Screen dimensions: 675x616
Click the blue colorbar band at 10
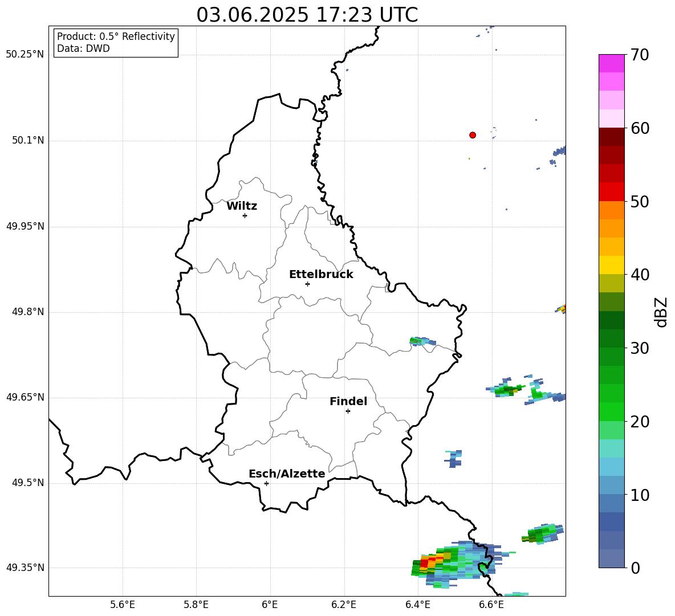(611, 485)
